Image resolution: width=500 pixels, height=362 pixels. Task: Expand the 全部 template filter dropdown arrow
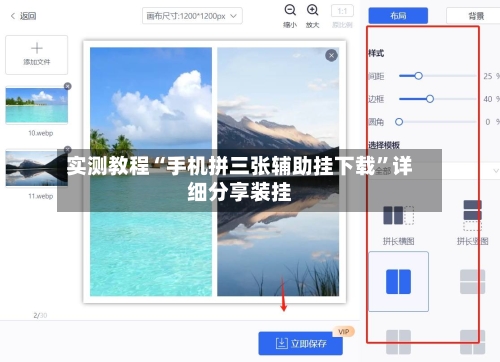tap(496, 171)
